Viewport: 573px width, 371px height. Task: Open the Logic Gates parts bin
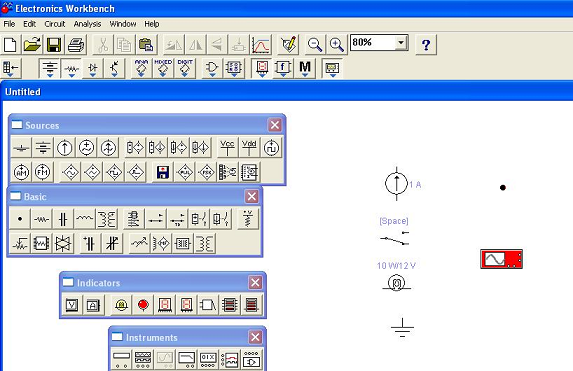[212, 68]
